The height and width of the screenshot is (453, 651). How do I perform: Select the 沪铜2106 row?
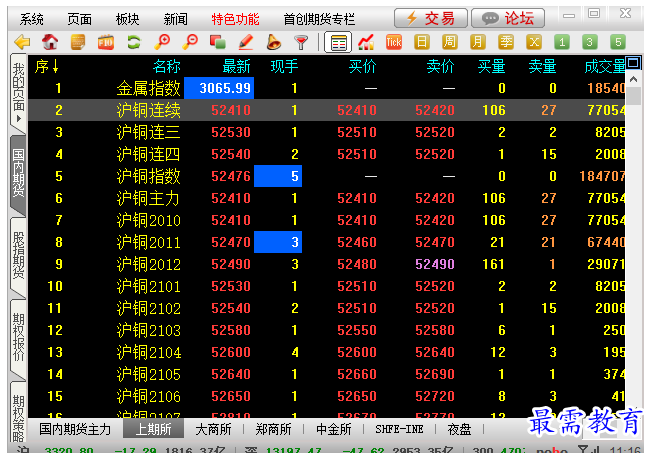(326, 396)
